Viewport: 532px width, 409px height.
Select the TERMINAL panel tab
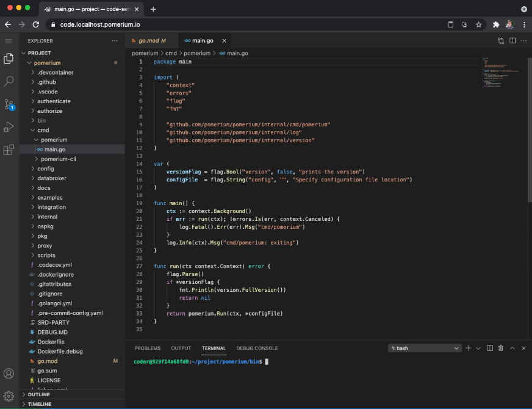click(x=214, y=348)
